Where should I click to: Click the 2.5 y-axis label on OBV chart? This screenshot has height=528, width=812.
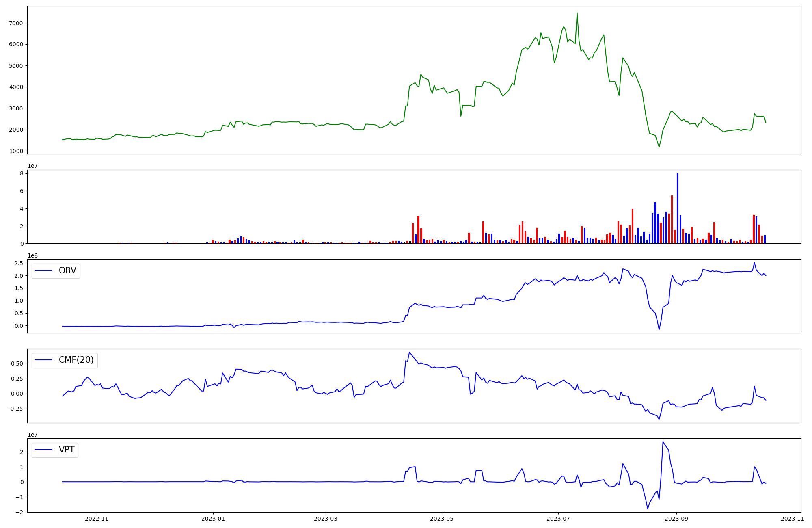click(19, 263)
